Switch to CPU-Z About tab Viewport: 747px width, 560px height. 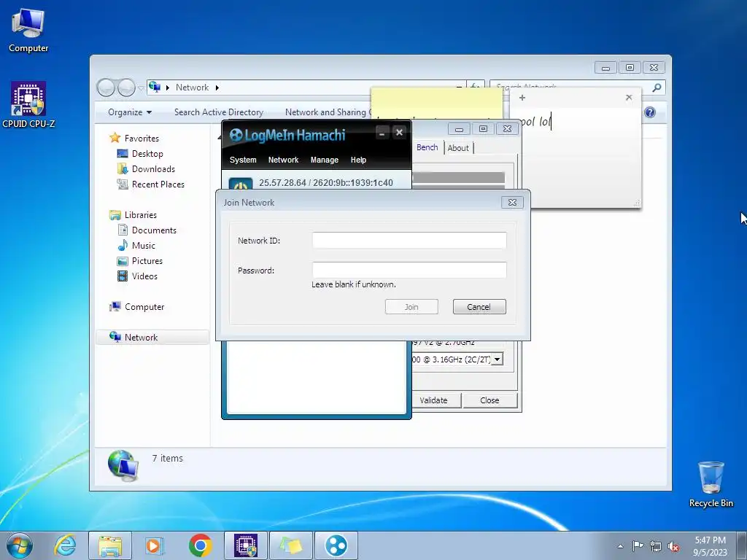458,148
